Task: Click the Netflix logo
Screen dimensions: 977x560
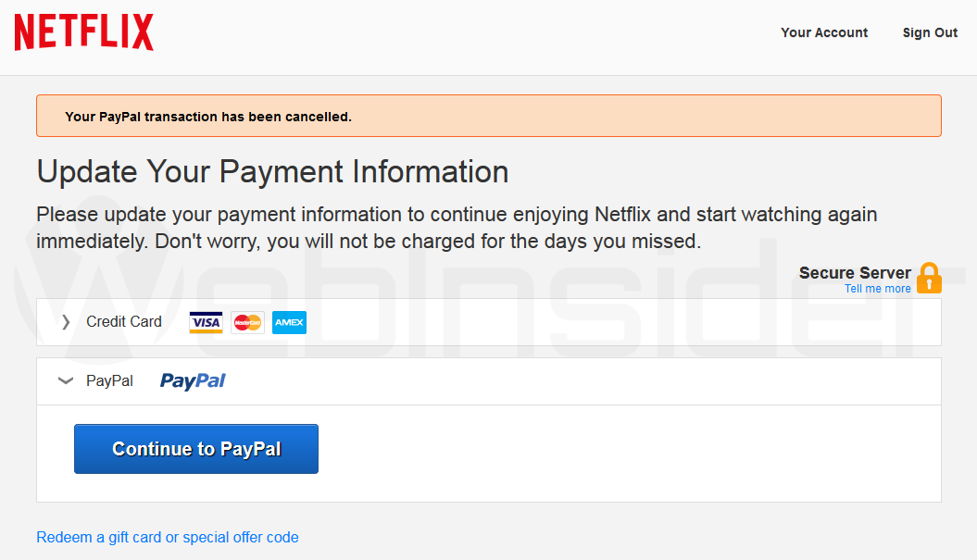Action: (83, 32)
